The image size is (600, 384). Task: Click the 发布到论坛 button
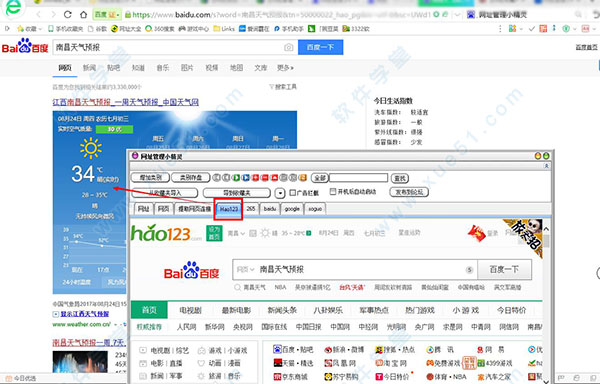coord(409,192)
